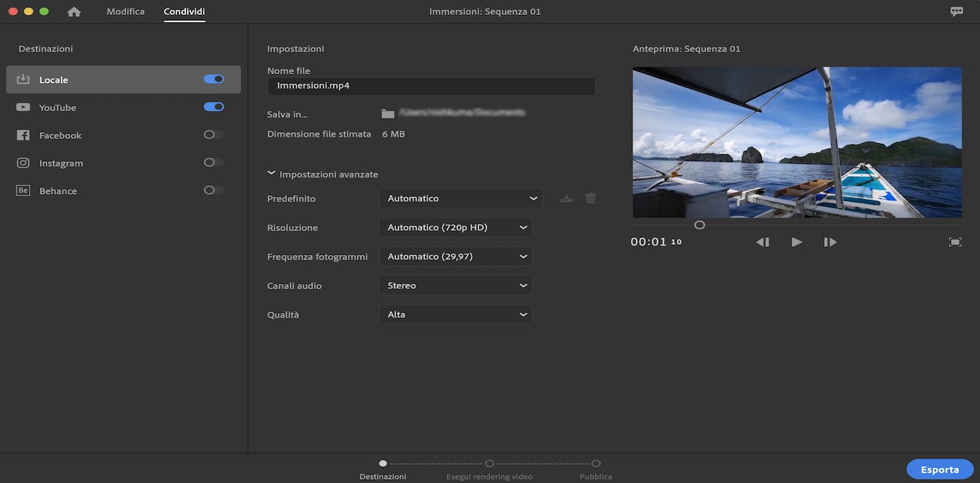The width and height of the screenshot is (980, 483).
Task: Click the Esporta button
Action: pyautogui.click(x=940, y=469)
